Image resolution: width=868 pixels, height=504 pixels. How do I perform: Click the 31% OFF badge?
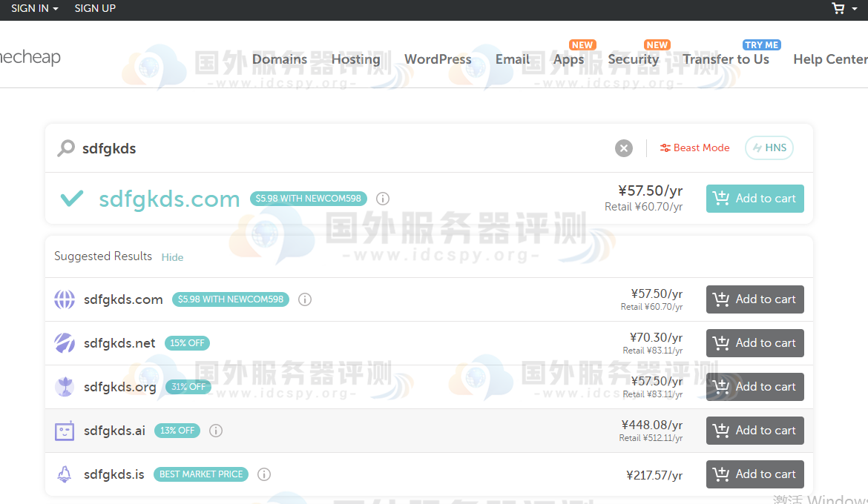(188, 387)
